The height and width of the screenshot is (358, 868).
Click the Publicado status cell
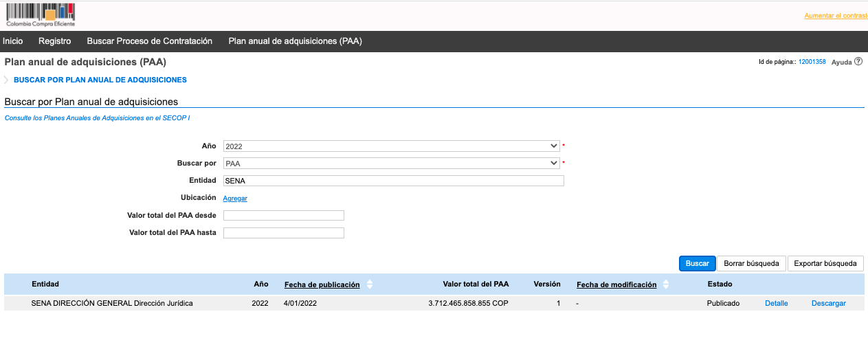[723, 303]
